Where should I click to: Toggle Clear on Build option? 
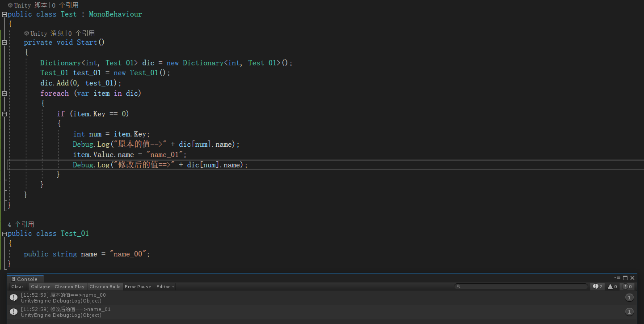pos(105,286)
